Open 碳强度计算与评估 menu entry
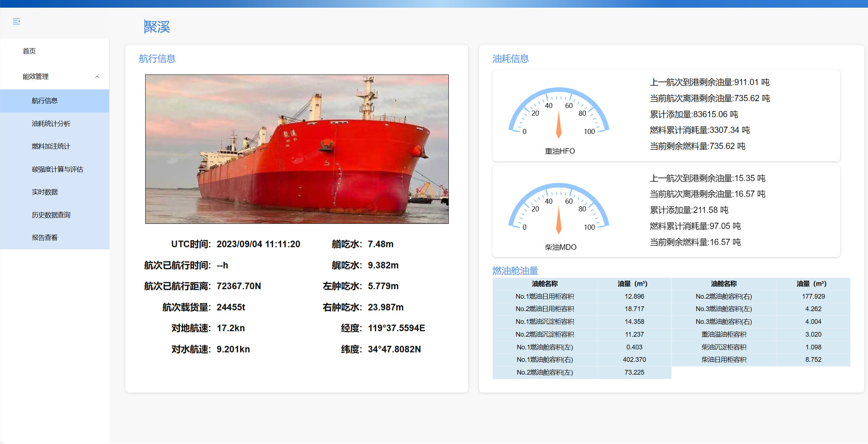Image resolution: width=868 pixels, height=444 pixels. point(57,169)
